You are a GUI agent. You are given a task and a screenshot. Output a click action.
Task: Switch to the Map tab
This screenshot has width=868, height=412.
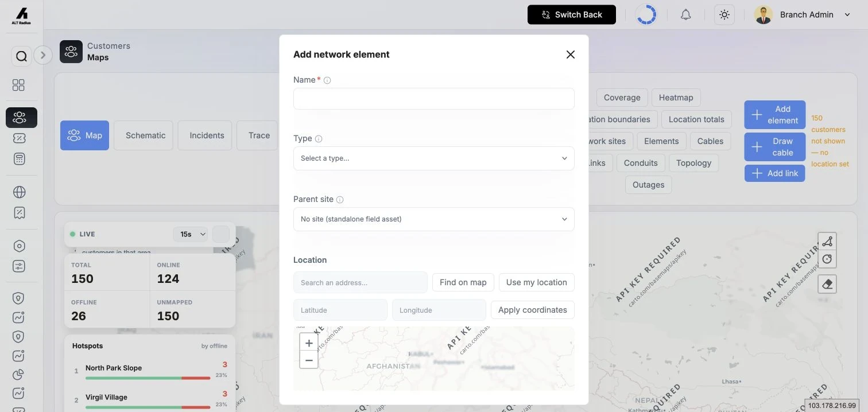84,135
